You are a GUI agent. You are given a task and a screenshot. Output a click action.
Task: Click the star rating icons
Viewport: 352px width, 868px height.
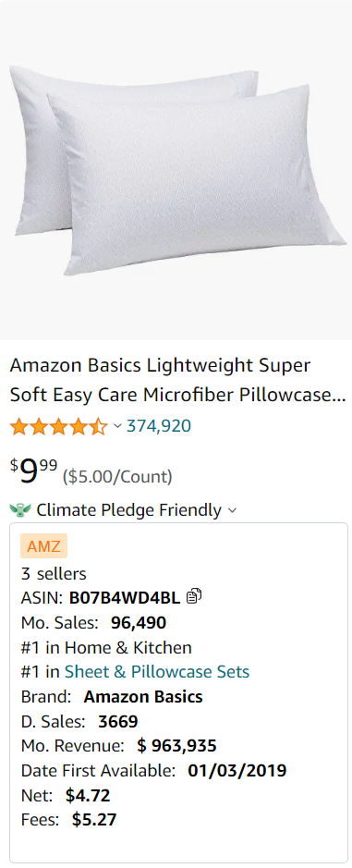59,427
